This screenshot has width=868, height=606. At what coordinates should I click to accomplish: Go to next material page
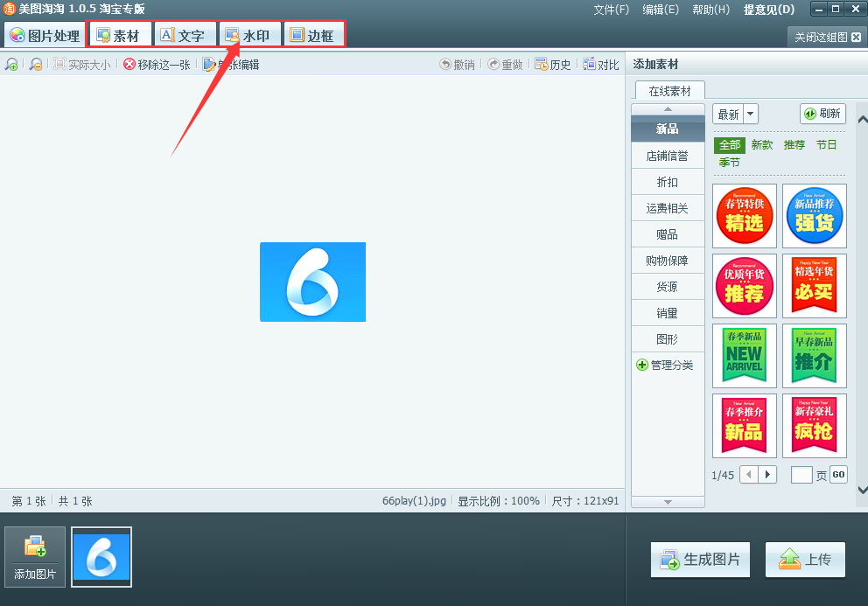(767, 475)
